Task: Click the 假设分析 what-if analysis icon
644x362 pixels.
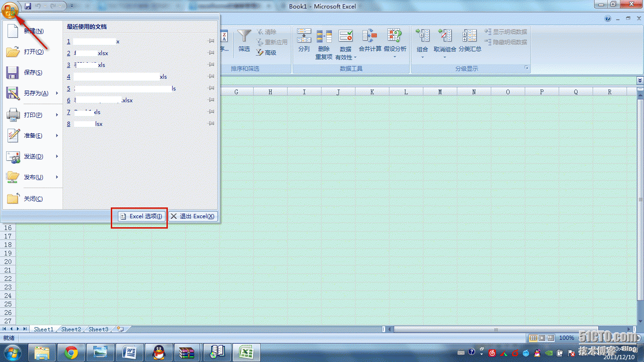Action: click(395, 36)
